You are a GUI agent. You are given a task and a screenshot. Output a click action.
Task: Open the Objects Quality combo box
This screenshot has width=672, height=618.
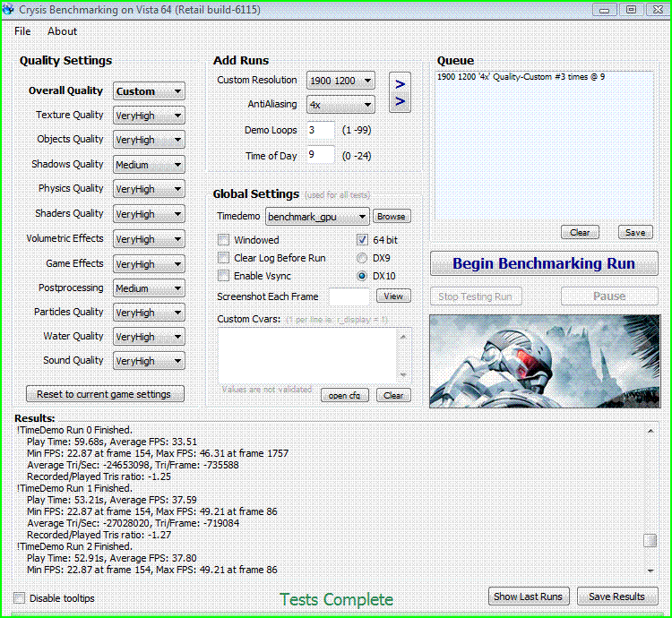point(149,140)
